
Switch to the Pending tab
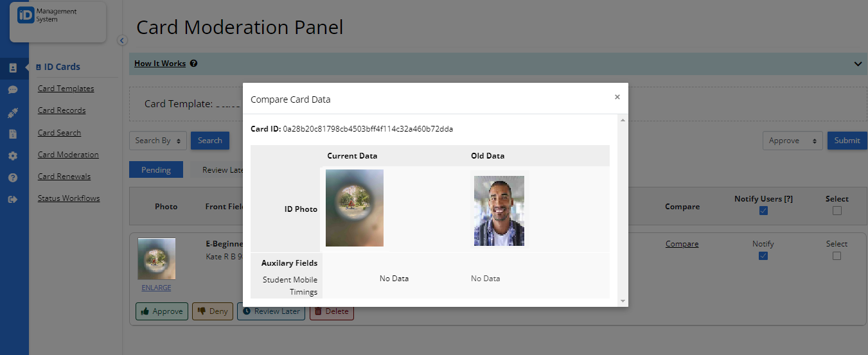[156, 170]
